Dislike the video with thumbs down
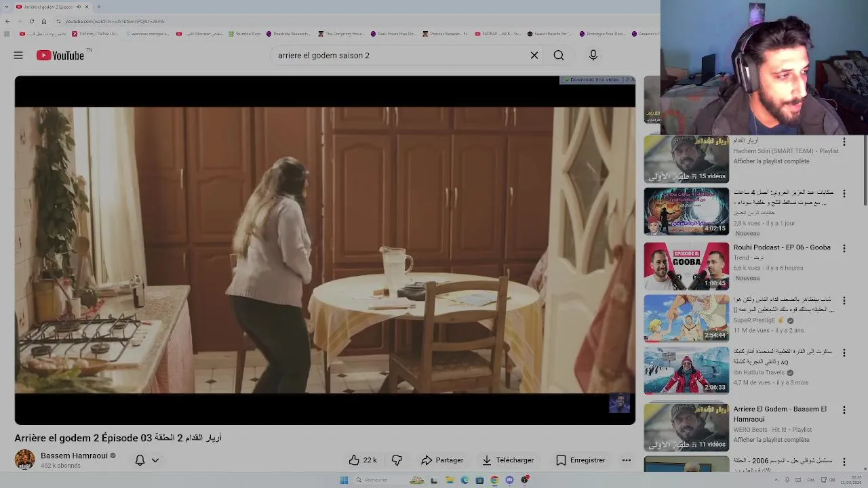868x488 pixels. (397, 460)
